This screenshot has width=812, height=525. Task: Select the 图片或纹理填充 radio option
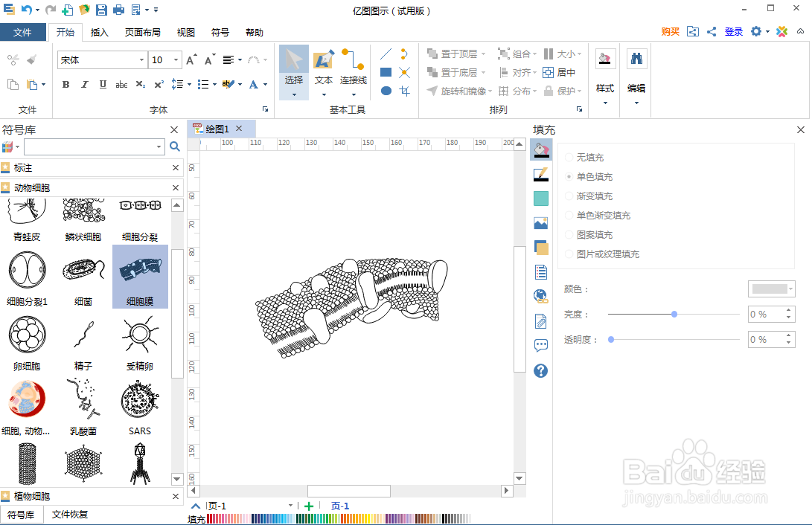click(x=569, y=254)
